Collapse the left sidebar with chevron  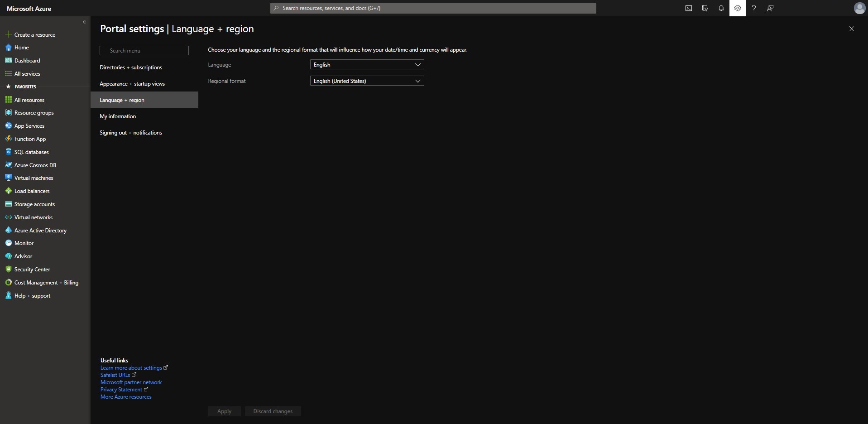pos(84,22)
